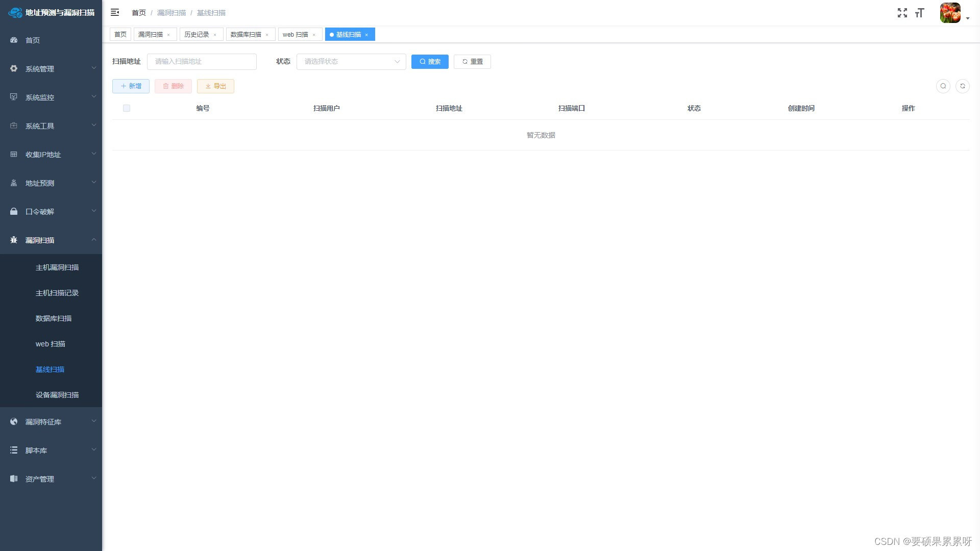Screen dimensions: 980x551
Task: Click the 导出 button
Action: tap(215, 86)
